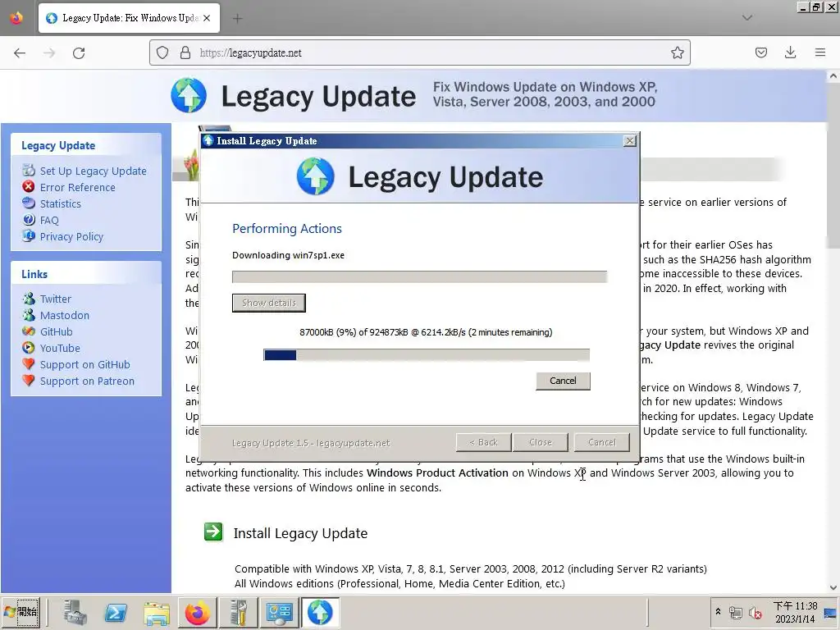Click the Firefox forward arrow
The height and width of the screenshot is (630, 840).
coord(49,53)
